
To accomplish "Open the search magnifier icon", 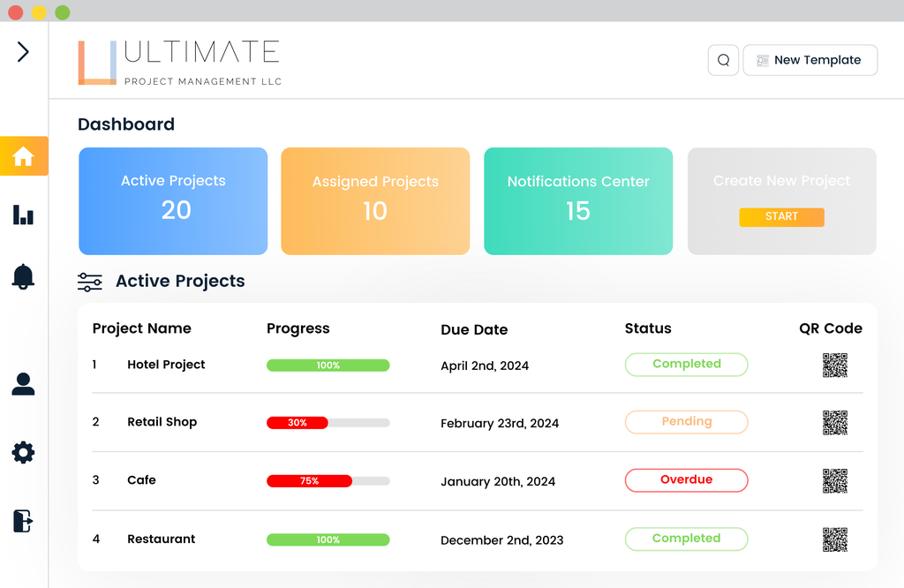I will point(723,60).
